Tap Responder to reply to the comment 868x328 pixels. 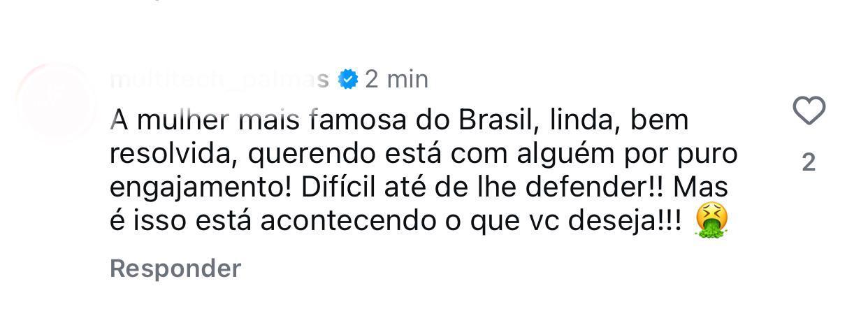(175, 269)
